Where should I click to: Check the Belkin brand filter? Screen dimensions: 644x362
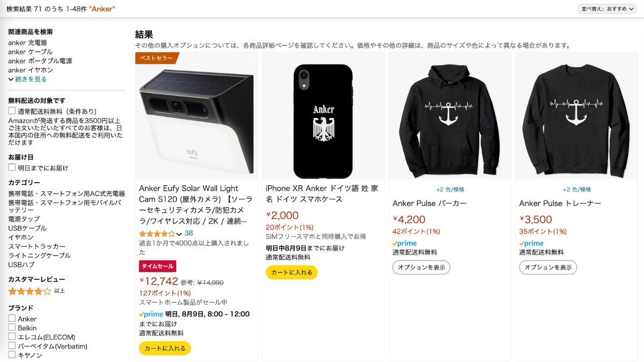12,328
